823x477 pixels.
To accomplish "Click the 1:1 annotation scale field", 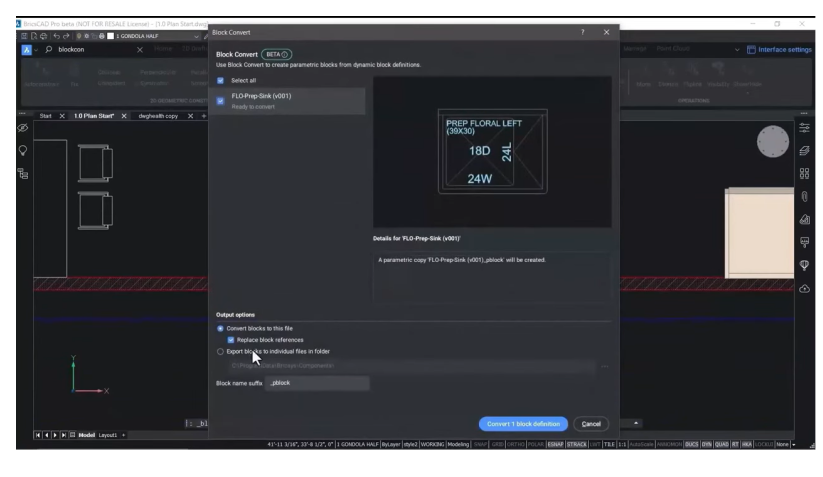I will (x=621, y=444).
